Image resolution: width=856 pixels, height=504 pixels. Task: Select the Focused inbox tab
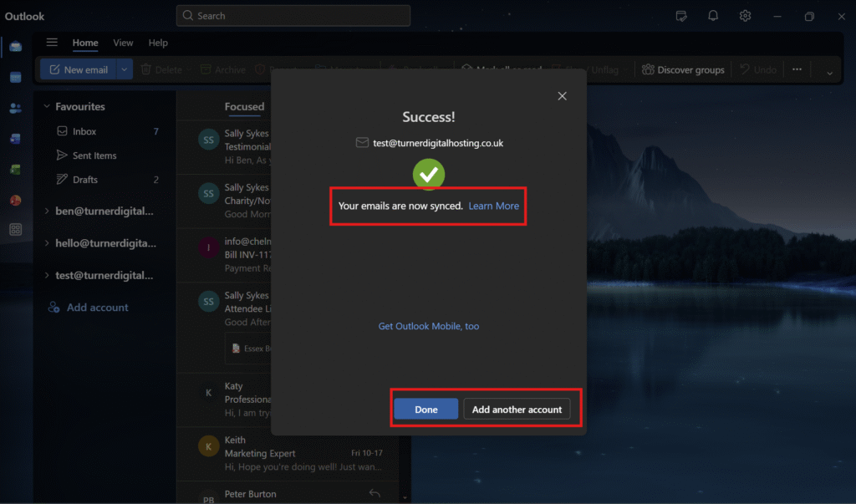coord(244,106)
